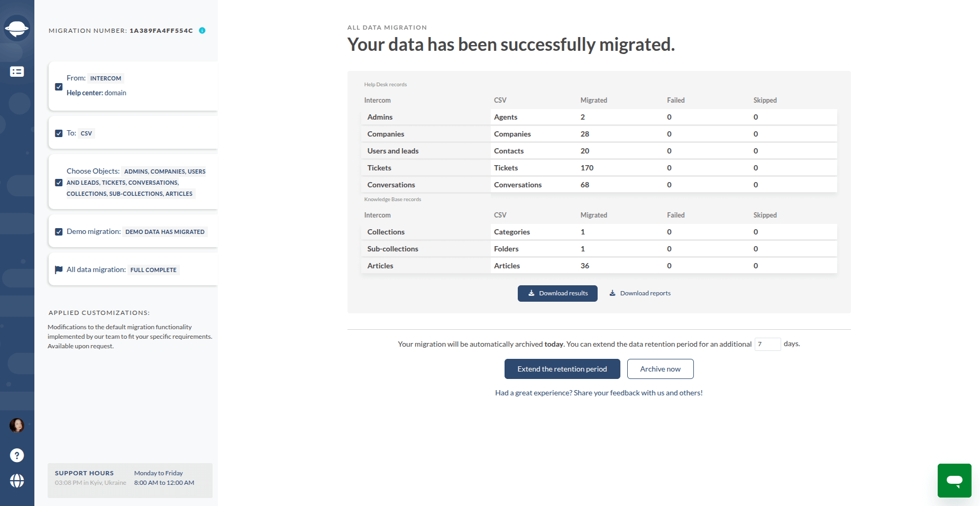Click the flag icon next to All data migration
Viewport: 980px width, 506px height.
[58, 269]
